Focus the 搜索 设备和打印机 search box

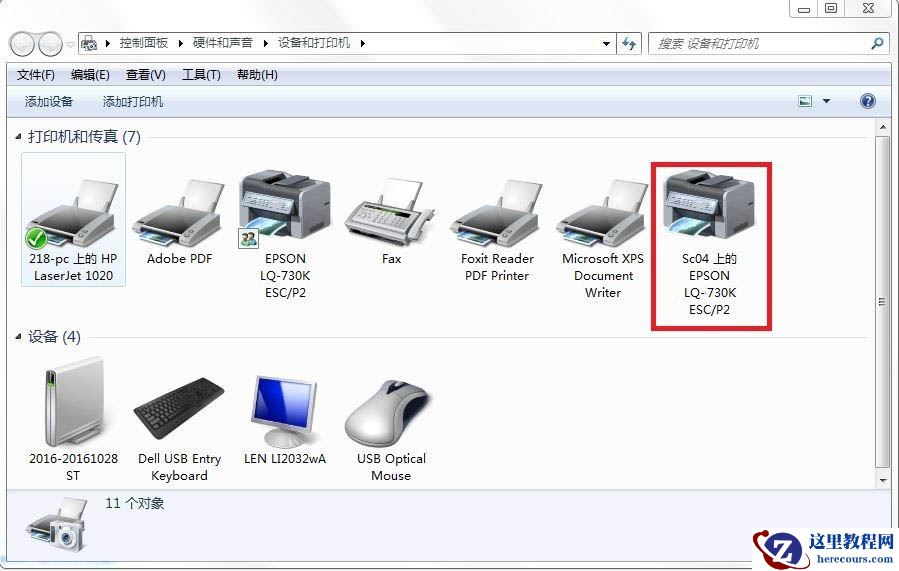(x=767, y=44)
